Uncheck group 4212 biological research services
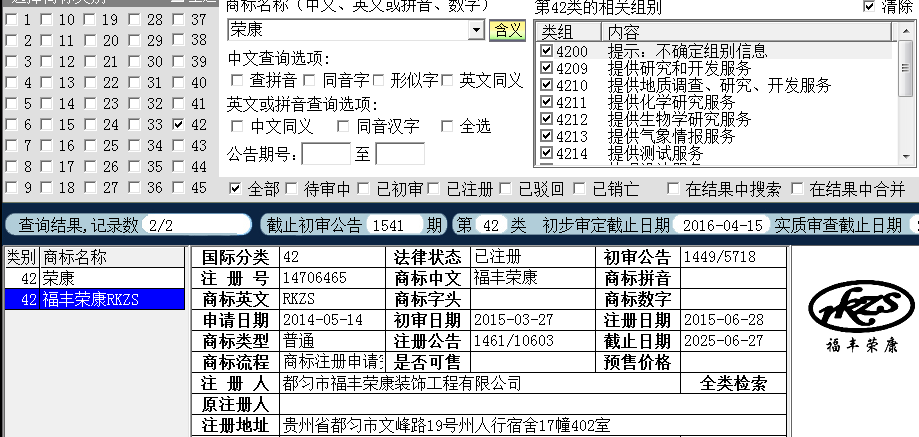The image size is (919, 437). [x=547, y=119]
